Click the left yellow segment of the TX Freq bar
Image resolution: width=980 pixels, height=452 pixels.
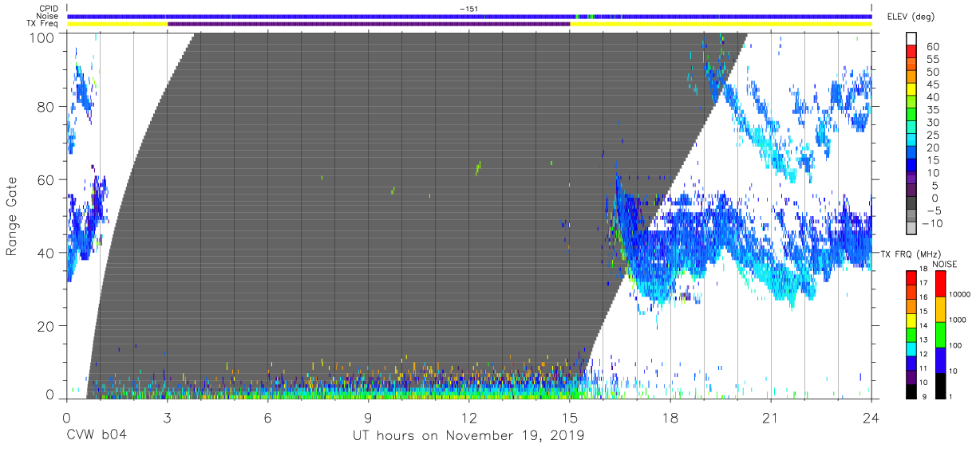click(117, 24)
